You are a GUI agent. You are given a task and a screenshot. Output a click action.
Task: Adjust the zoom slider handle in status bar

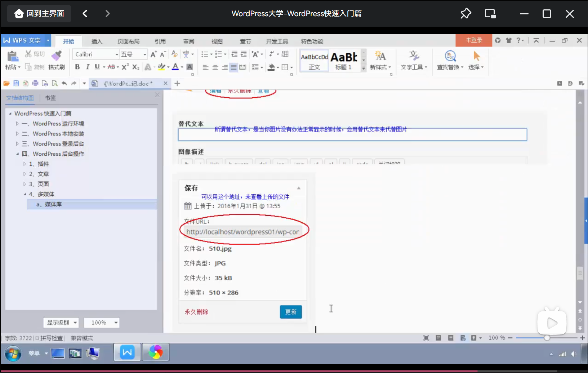tap(547, 338)
